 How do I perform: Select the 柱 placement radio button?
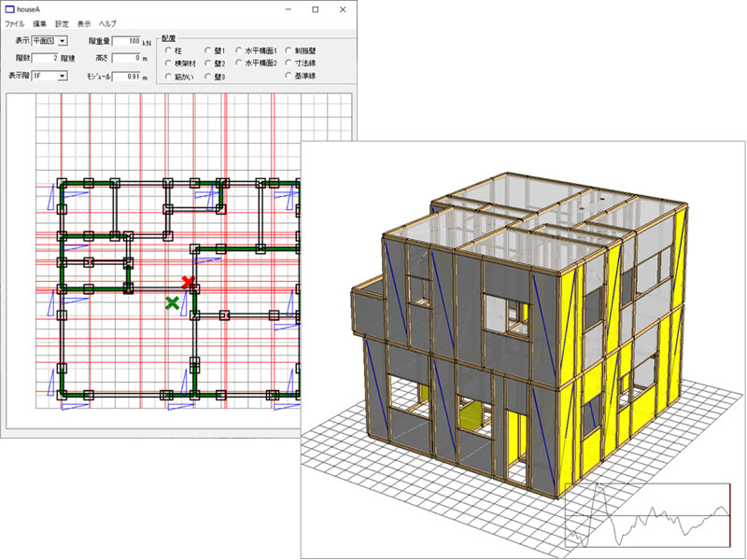tap(168, 49)
